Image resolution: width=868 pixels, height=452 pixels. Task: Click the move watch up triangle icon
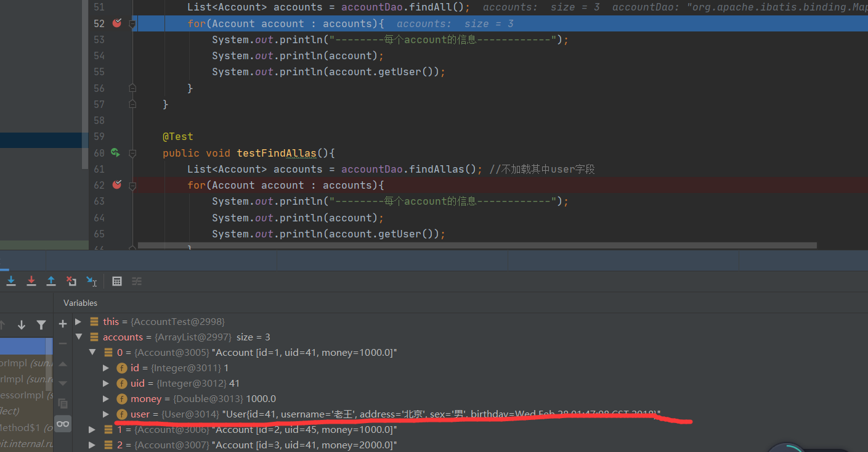[63, 364]
